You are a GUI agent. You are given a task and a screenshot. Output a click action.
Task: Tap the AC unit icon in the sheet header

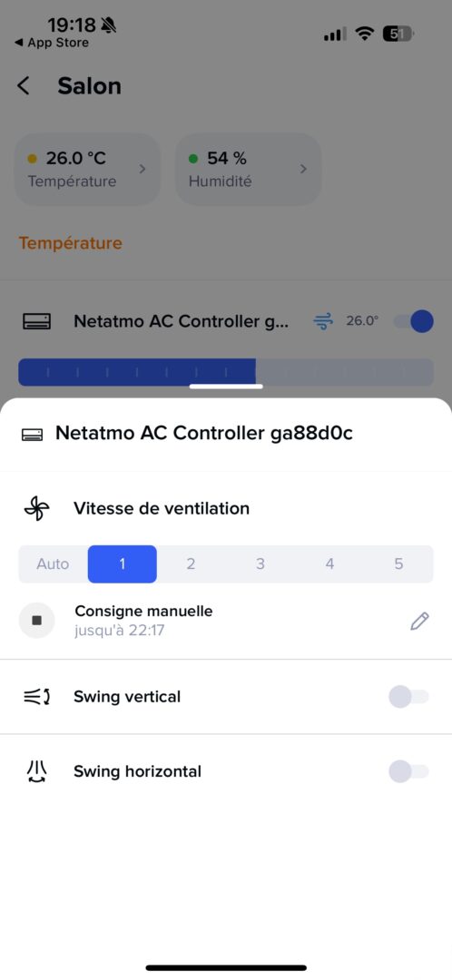click(33, 435)
